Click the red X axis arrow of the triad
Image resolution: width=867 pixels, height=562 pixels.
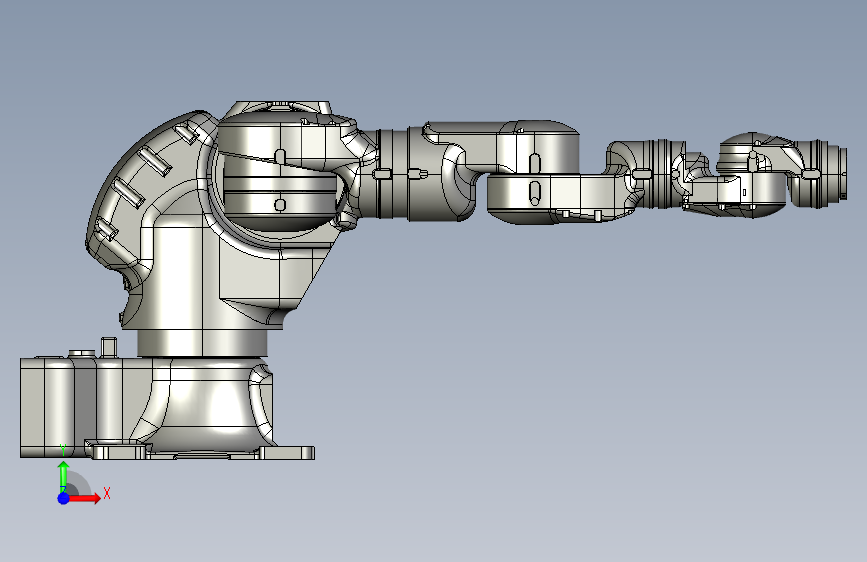[x=85, y=498]
